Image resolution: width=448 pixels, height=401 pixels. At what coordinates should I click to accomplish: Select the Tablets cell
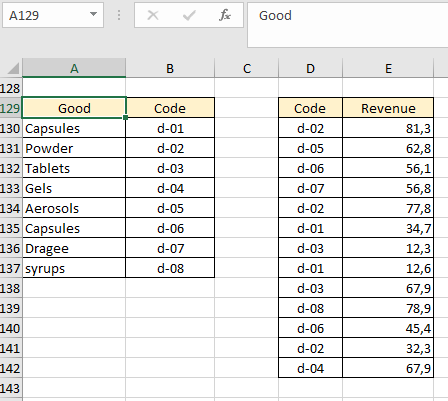(x=74, y=168)
